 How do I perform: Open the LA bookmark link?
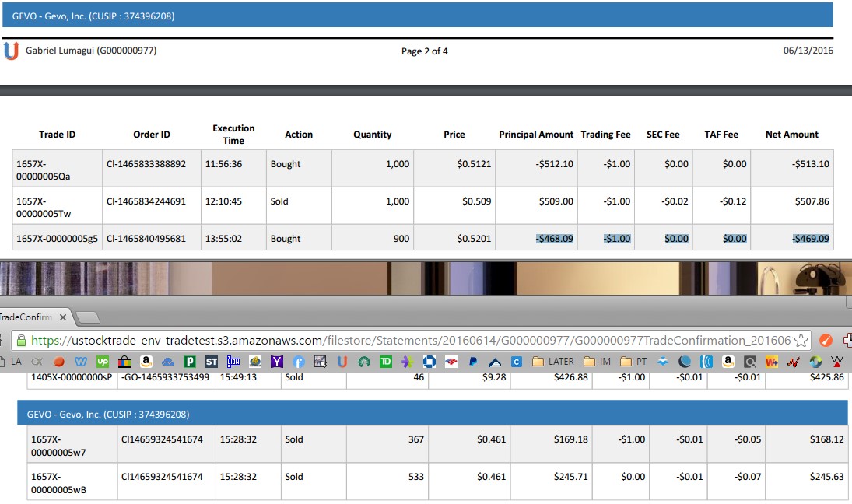16,362
